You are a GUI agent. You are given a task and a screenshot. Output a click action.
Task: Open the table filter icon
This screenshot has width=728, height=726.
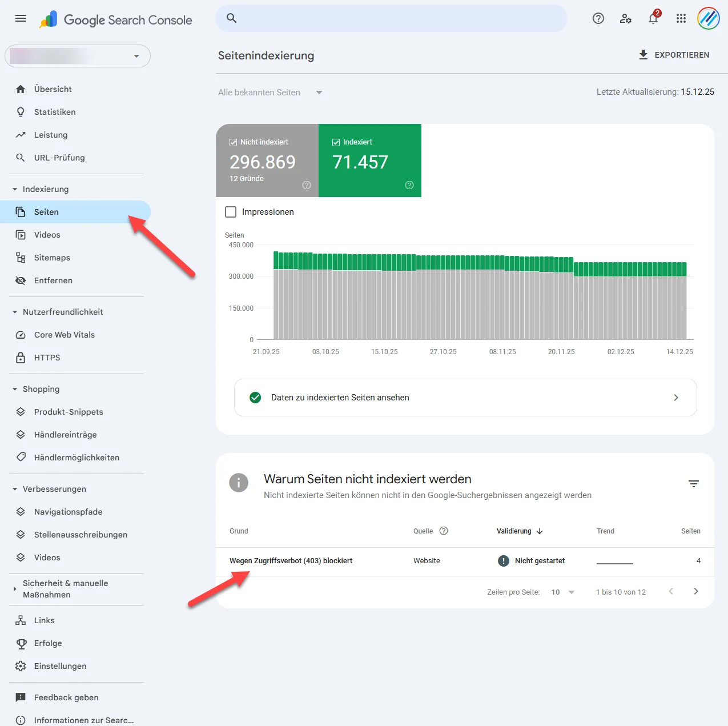694,484
